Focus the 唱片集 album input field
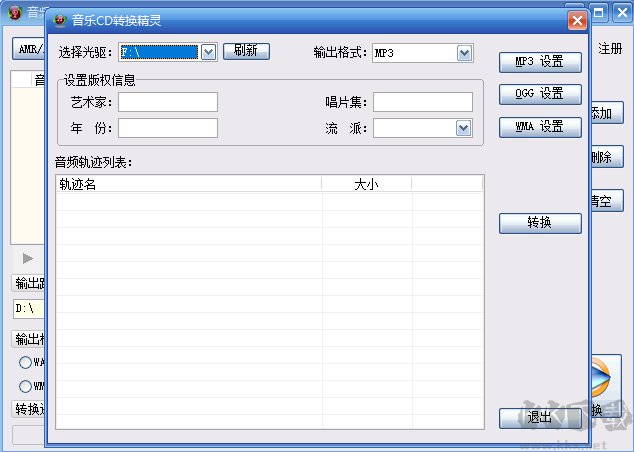 423,102
